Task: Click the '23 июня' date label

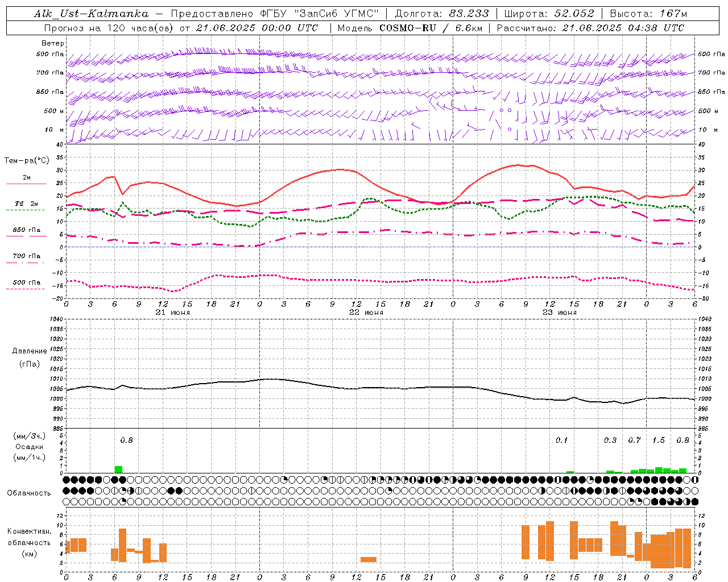Action: coord(560,313)
